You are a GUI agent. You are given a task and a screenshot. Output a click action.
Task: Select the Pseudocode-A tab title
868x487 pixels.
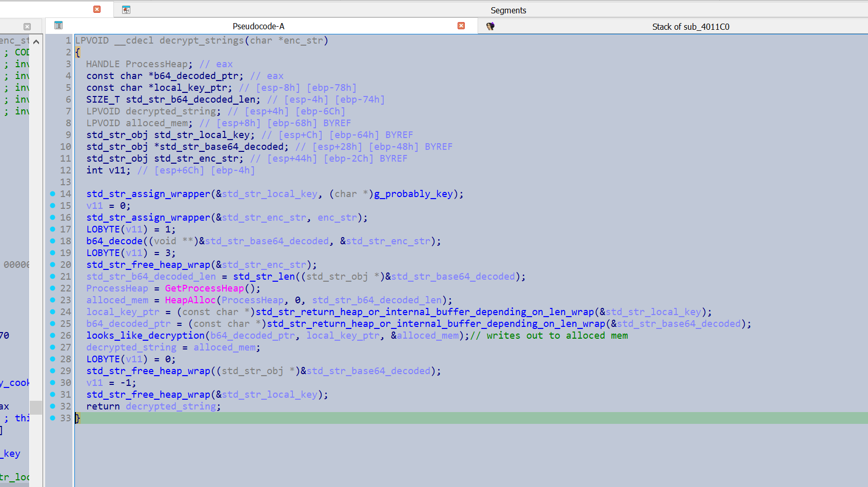[x=258, y=26]
